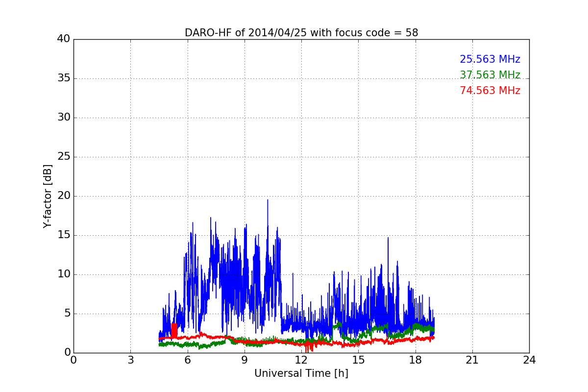Click x-axis tick label 21
Screen dimensions: 588x392
click(x=472, y=360)
